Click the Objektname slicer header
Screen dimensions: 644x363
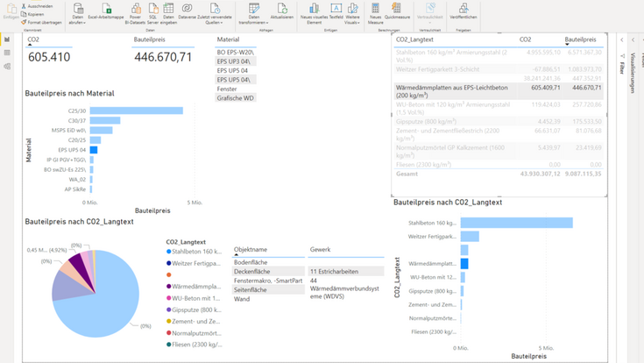251,250
